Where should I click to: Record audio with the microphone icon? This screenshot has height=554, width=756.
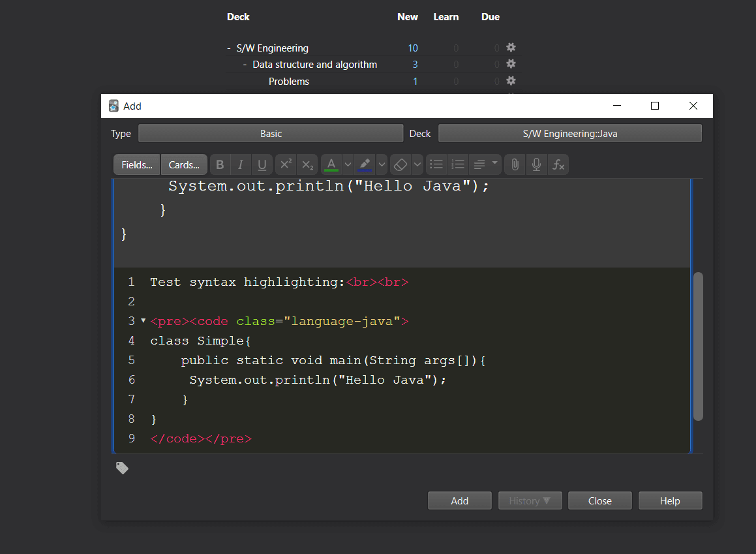click(x=536, y=165)
